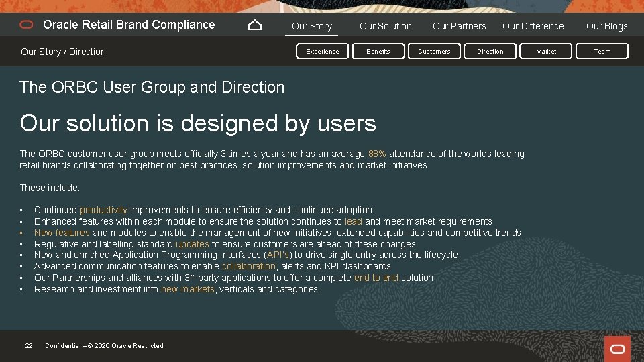Viewport: 644px width, 362px height.
Task: Open the Team section button
Action: tap(602, 52)
